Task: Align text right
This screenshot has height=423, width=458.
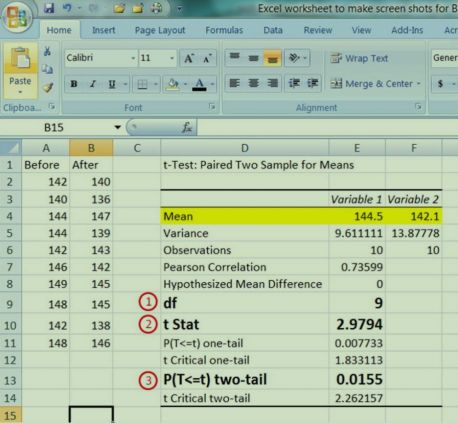Action: click(273, 83)
